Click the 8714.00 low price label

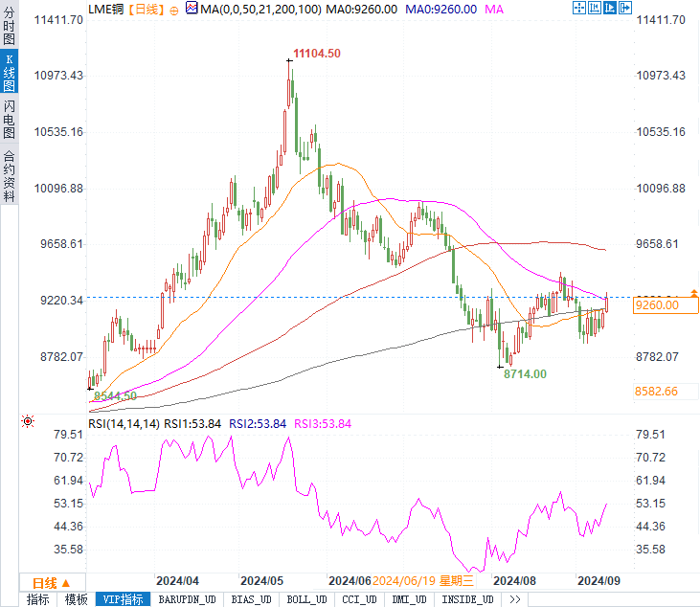point(525,374)
